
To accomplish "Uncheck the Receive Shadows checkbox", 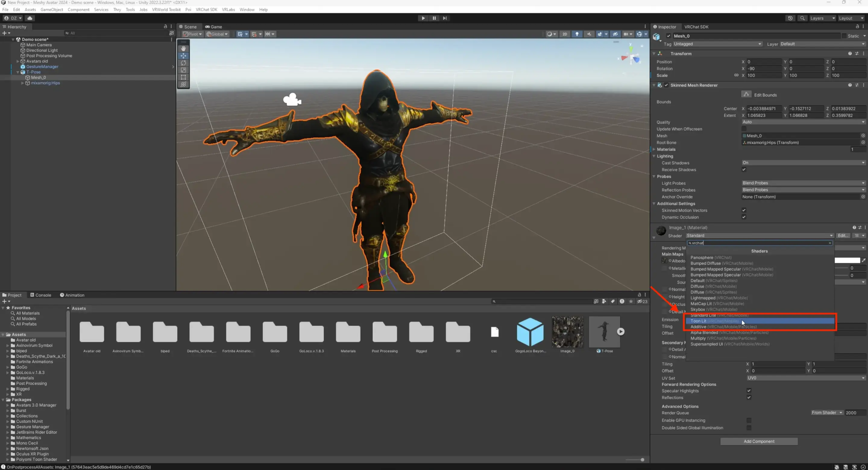I will pos(744,170).
